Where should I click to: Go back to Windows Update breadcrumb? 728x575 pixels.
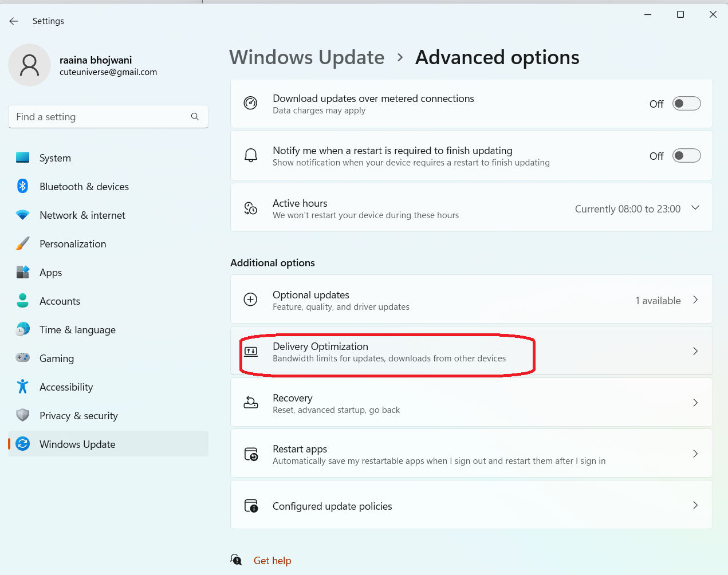(306, 57)
